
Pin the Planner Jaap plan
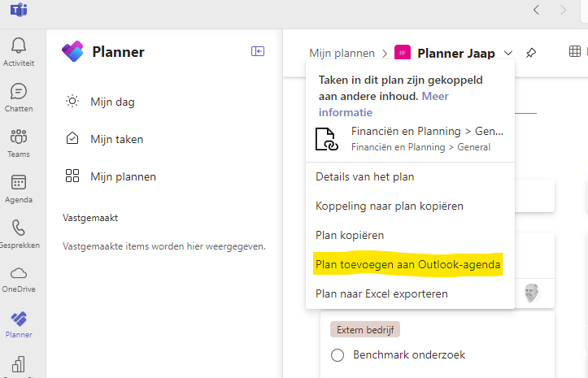[x=530, y=53]
